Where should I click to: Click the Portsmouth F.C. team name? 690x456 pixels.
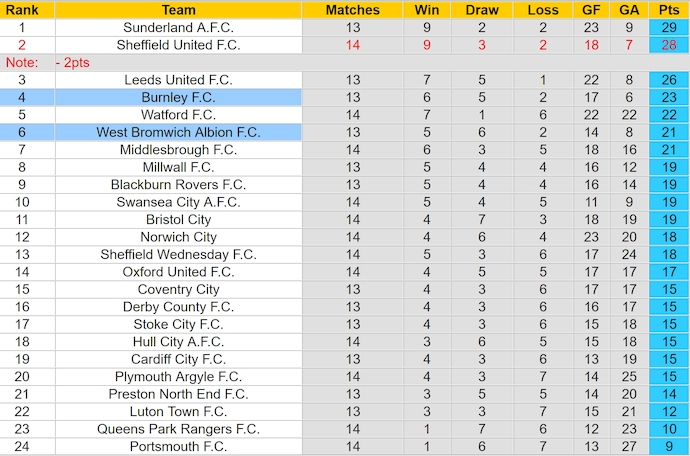(x=178, y=447)
